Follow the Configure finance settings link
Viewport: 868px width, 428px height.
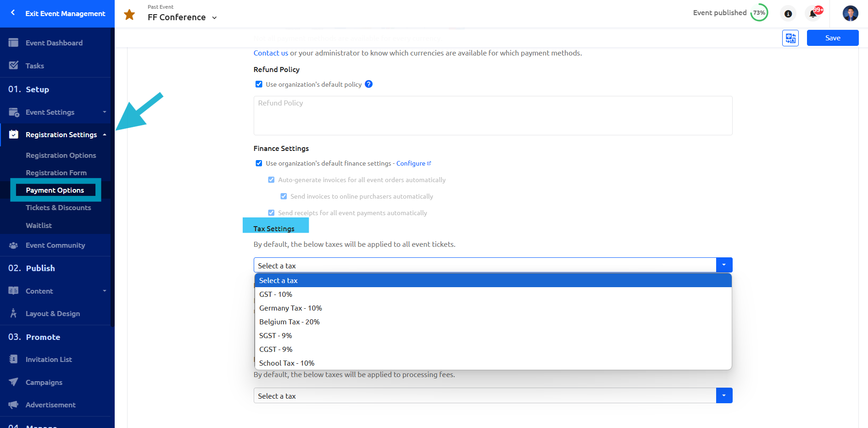pos(411,163)
